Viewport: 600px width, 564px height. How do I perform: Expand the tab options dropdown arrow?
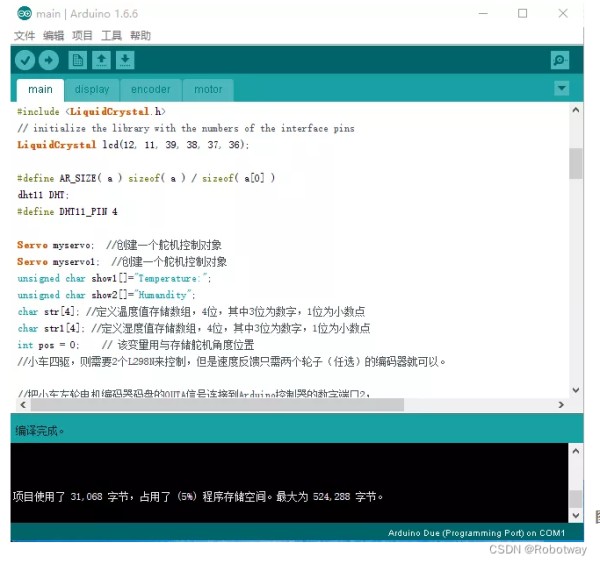click(561, 88)
